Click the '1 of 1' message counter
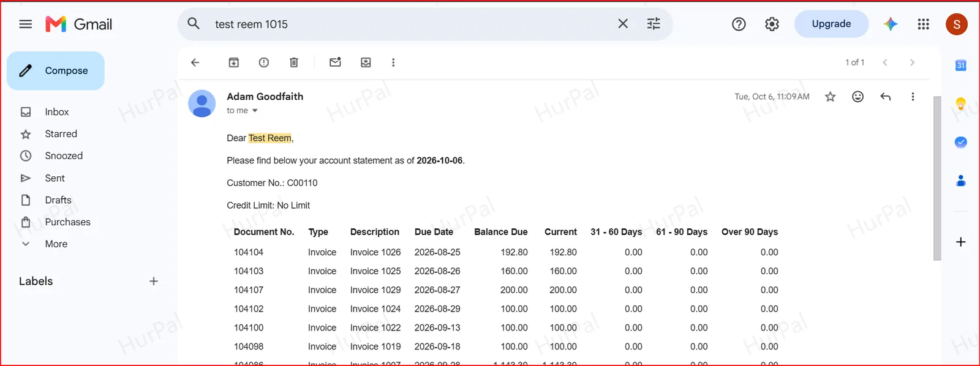Screen dimensions: 980x366 [x=855, y=62]
